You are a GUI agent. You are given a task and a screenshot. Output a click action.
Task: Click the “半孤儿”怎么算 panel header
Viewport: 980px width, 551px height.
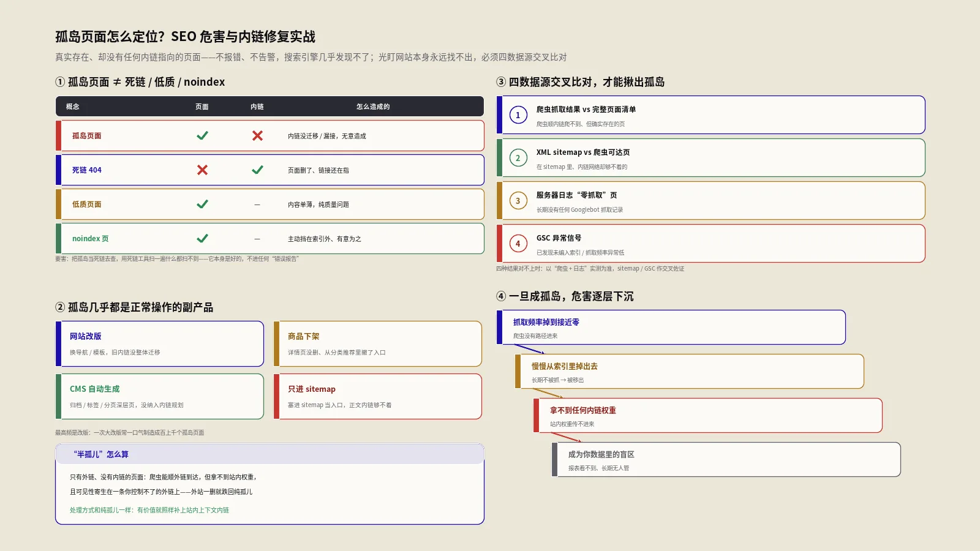click(269, 454)
